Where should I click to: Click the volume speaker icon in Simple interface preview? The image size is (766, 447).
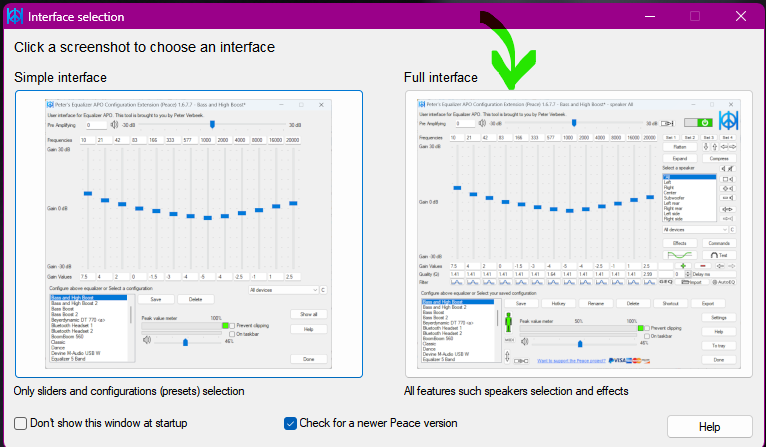(x=147, y=340)
